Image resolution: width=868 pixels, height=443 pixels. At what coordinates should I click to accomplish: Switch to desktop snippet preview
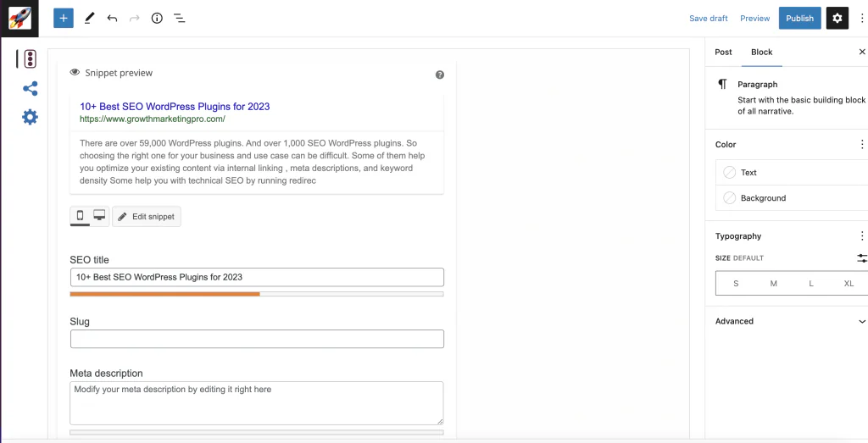click(x=99, y=216)
